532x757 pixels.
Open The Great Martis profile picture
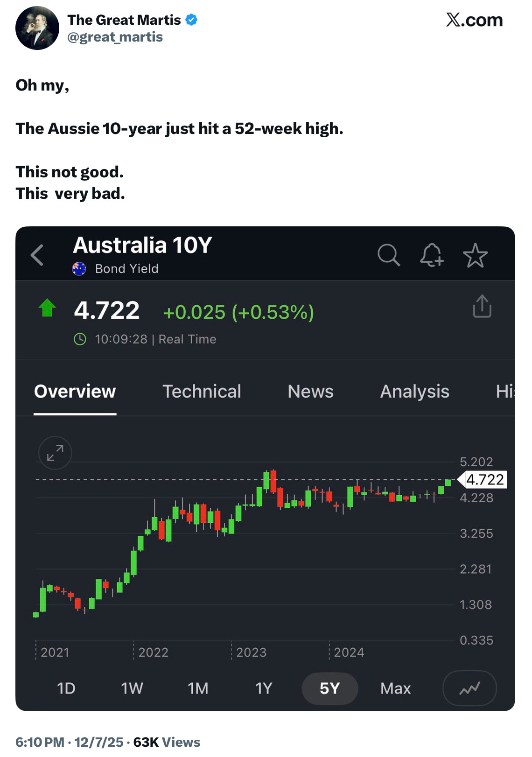[37, 28]
